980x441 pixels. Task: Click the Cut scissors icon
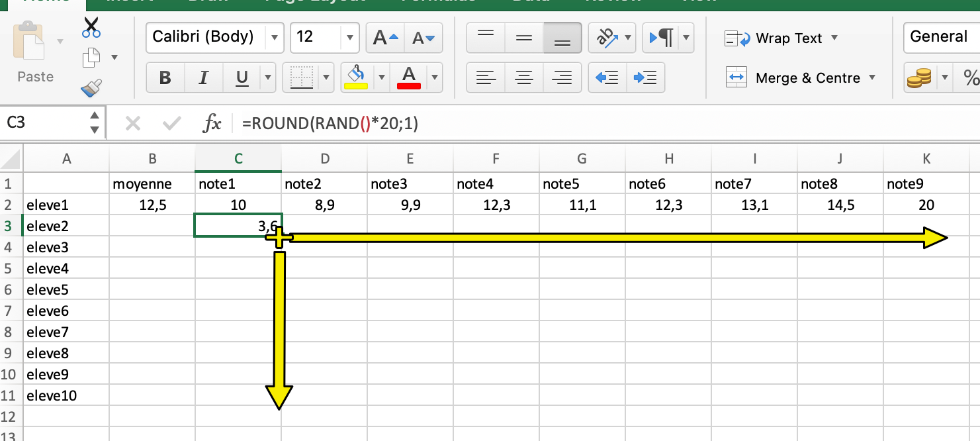coord(91,28)
